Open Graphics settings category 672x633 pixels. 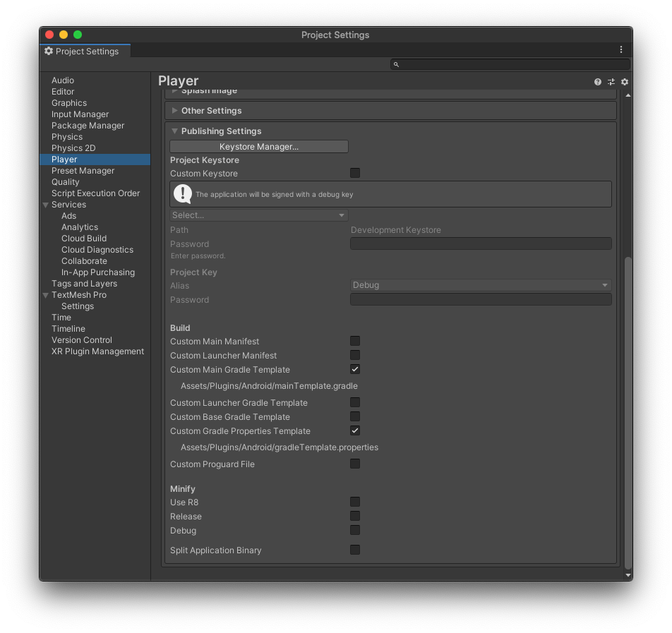(69, 103)
